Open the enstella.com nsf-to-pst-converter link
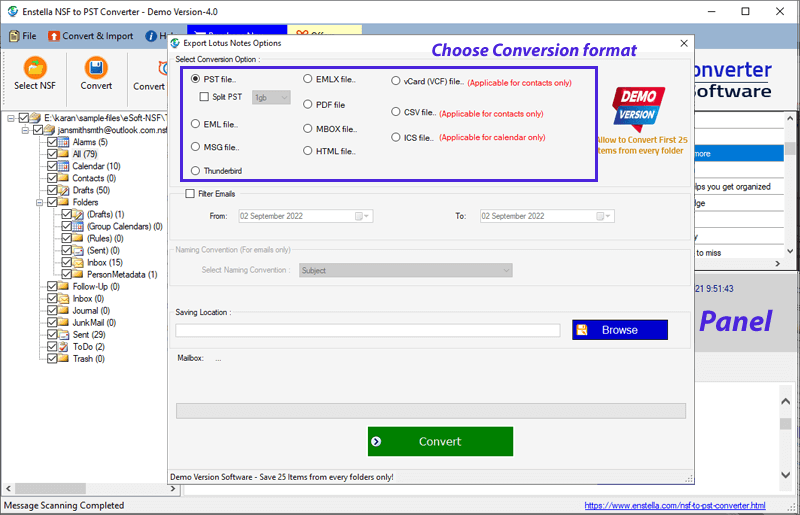Viewport: 800px width, 515px height. (x=674, y=505)
